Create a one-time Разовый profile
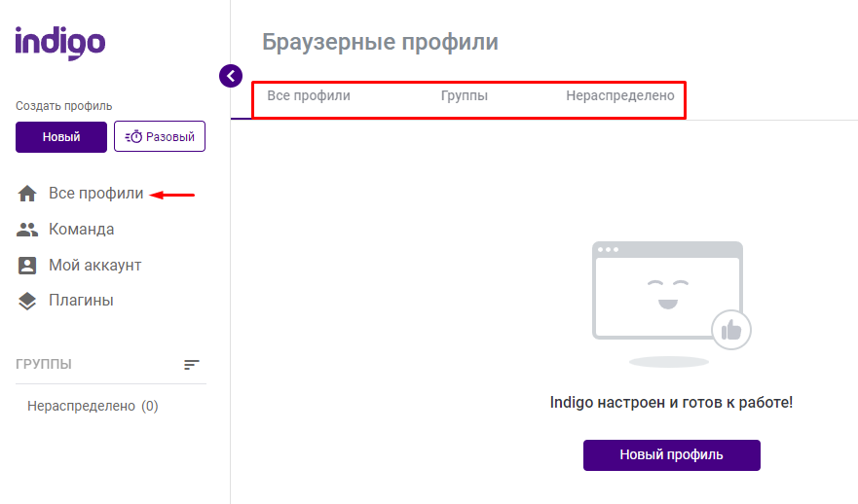The height and width of the screenshot is (504, 858). [160, 136]
